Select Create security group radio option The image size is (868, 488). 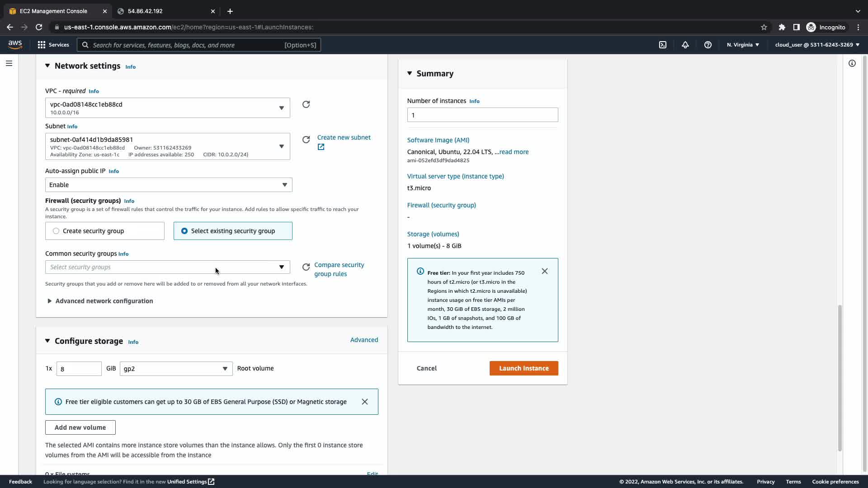(56, 231)
